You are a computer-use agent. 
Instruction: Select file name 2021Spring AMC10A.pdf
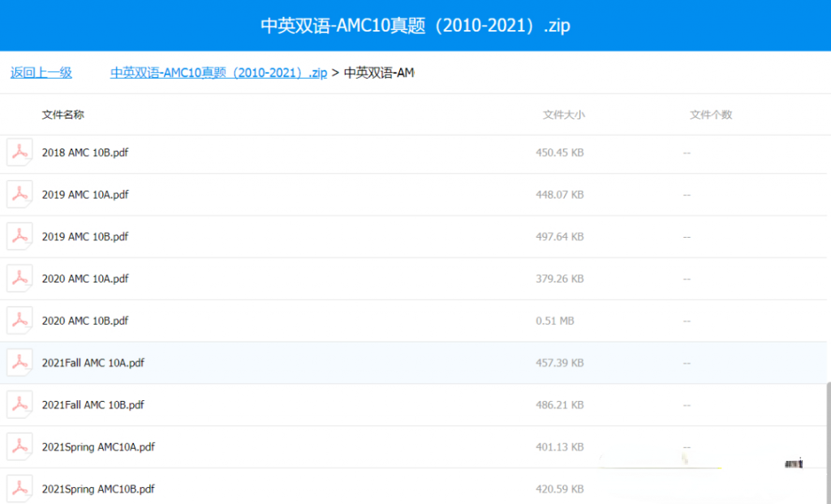(x=98, y=446)
